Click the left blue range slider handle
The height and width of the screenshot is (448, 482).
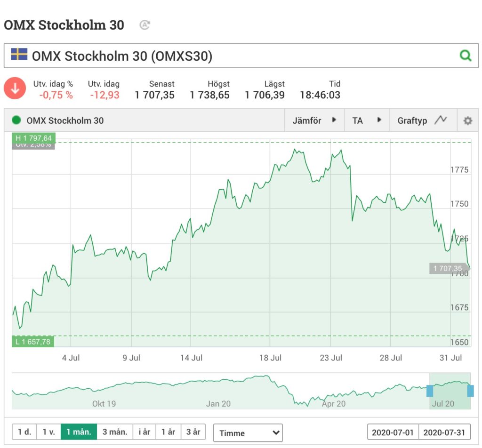430,391
